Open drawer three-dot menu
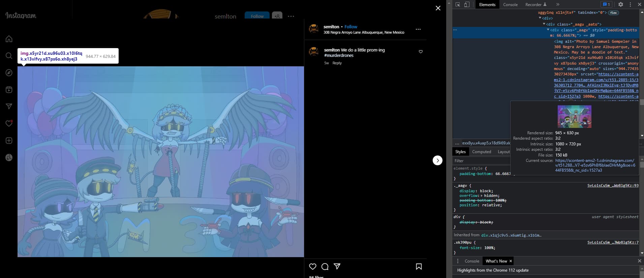This screenshot has width=644, height=278. coord(458,261)
